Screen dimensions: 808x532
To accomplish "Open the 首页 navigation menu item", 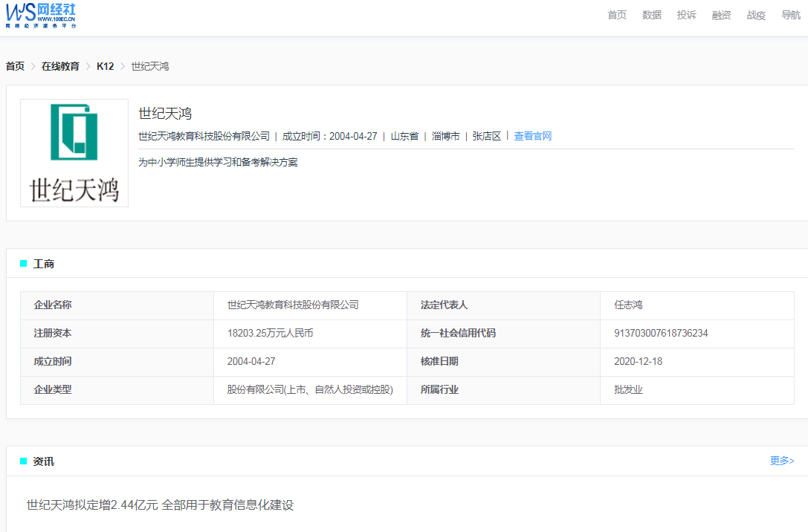I will click(617, 15).
